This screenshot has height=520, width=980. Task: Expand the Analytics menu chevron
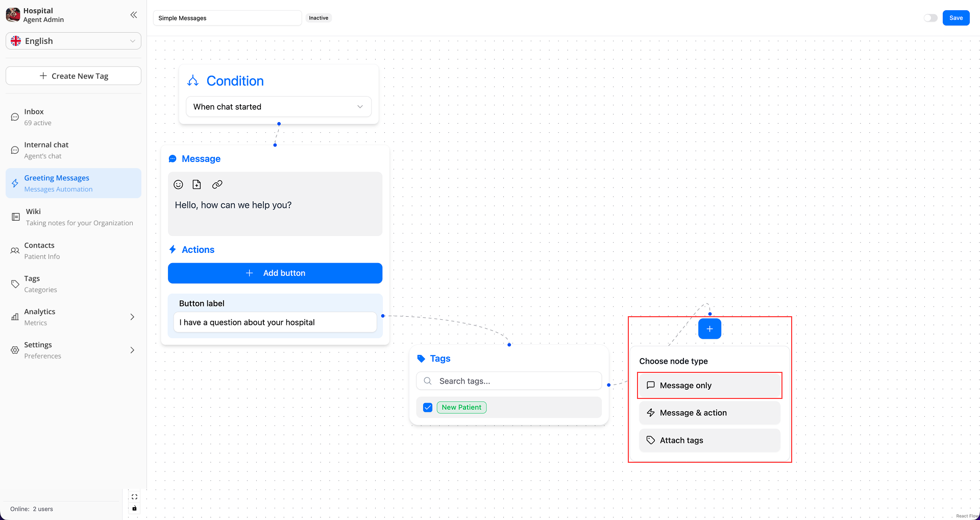132,317
